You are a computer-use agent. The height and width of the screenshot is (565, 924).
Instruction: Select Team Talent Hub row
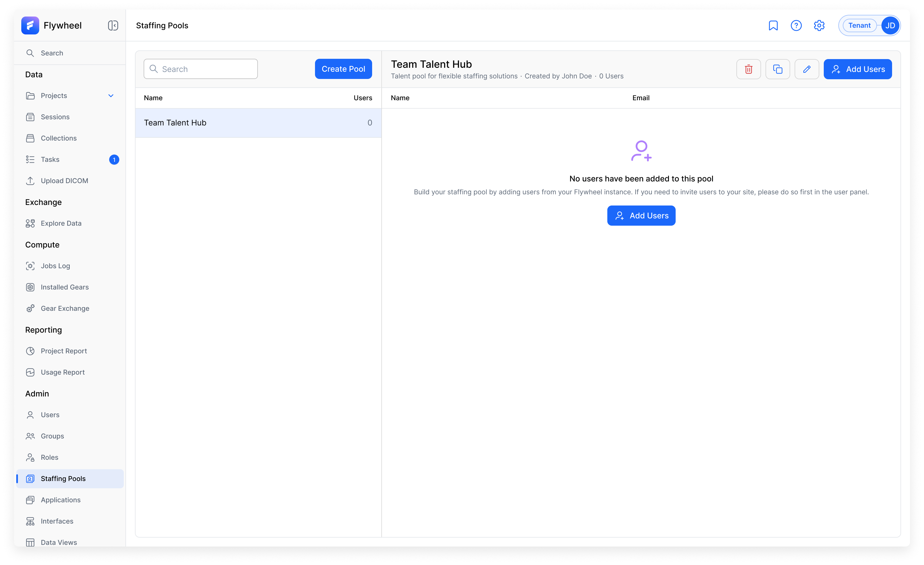click(x=258, y=123)
